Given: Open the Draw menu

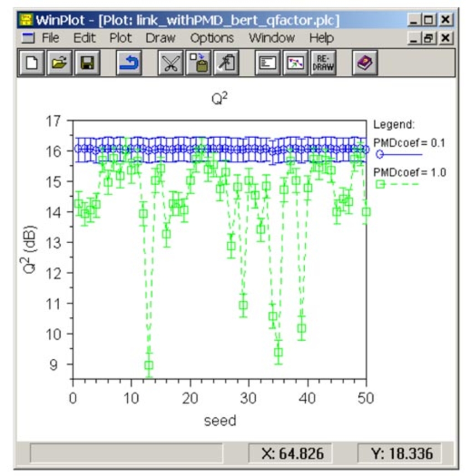Looking at the screenshot, I should coord(160,38).
